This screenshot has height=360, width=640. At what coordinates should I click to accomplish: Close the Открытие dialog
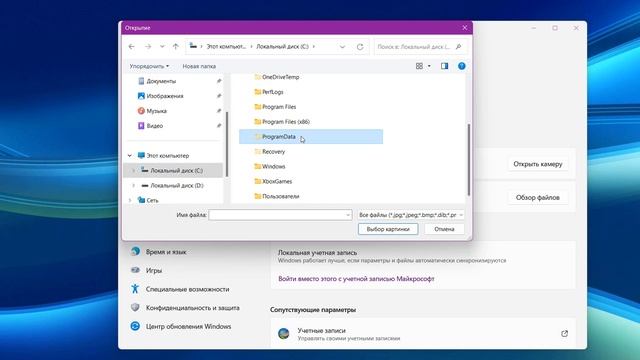click(x=464, y=28)
